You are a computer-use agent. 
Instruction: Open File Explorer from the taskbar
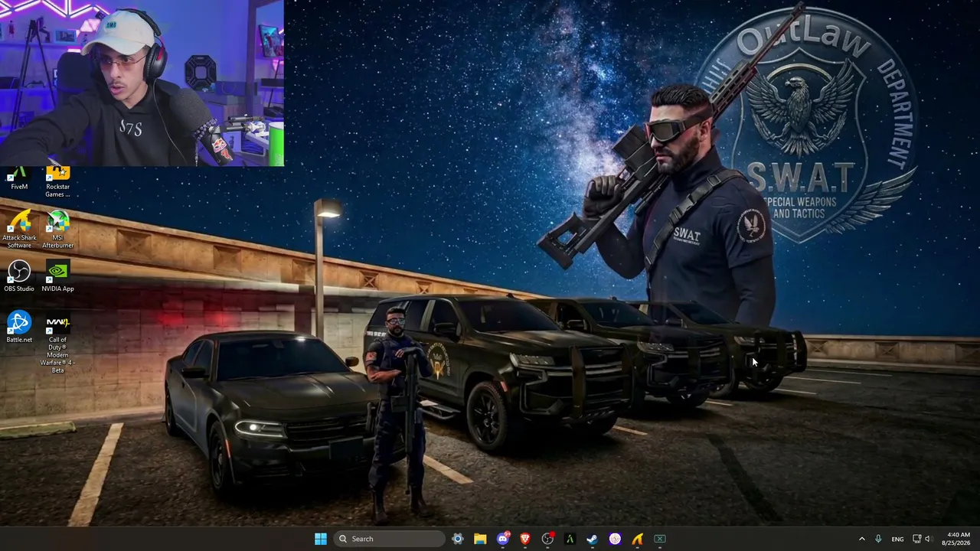coord(480,539)
